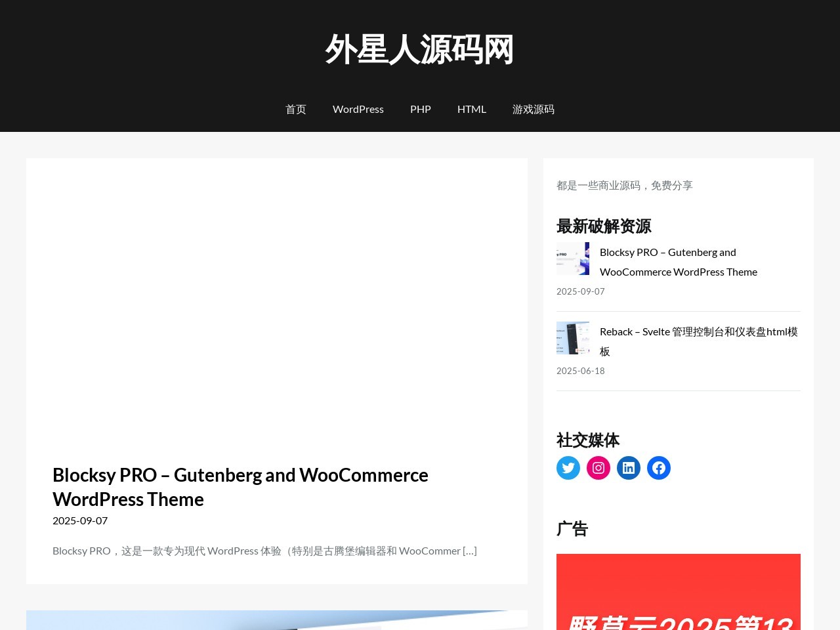Viewport: 840px width, 630px height.
Task: Open the Facebook social media icon
Action: [659, 468]
